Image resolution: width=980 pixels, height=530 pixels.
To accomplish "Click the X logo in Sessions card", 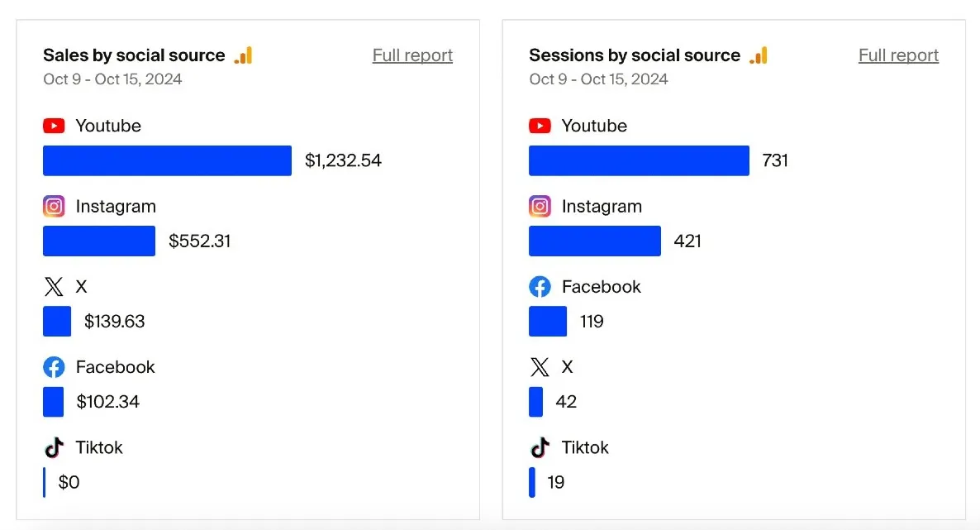I will (540, 367).
